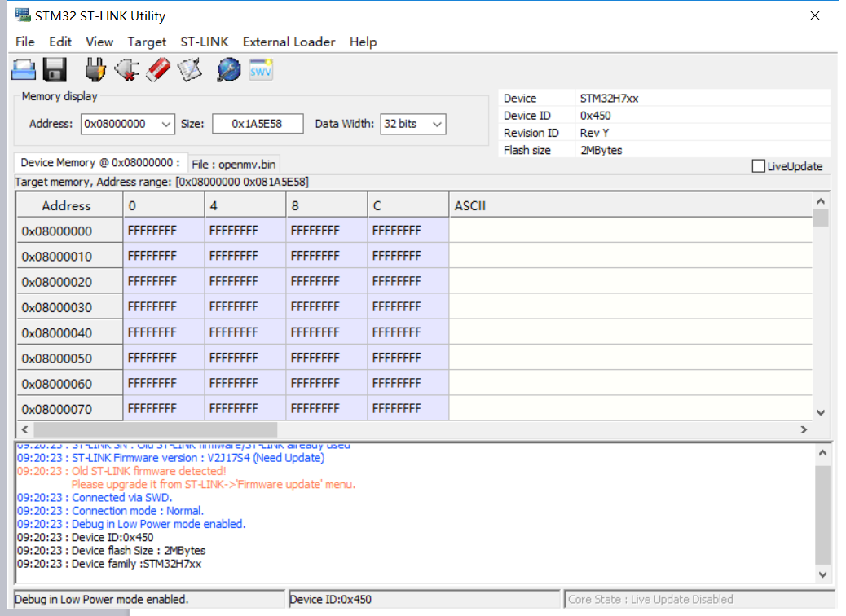This screenshot has height=616, width=846.
Task: Open the SWV viewer icon
Action: (x=261, y=70)
